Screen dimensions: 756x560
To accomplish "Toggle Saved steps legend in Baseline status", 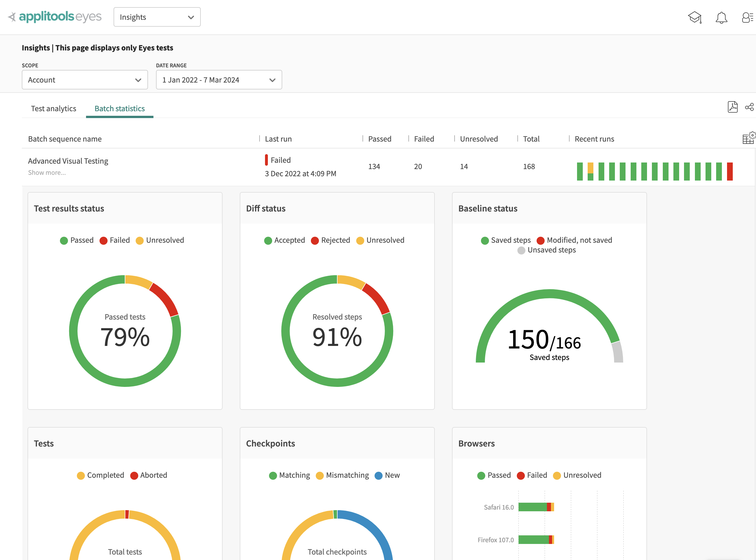I will pos(506,240).
